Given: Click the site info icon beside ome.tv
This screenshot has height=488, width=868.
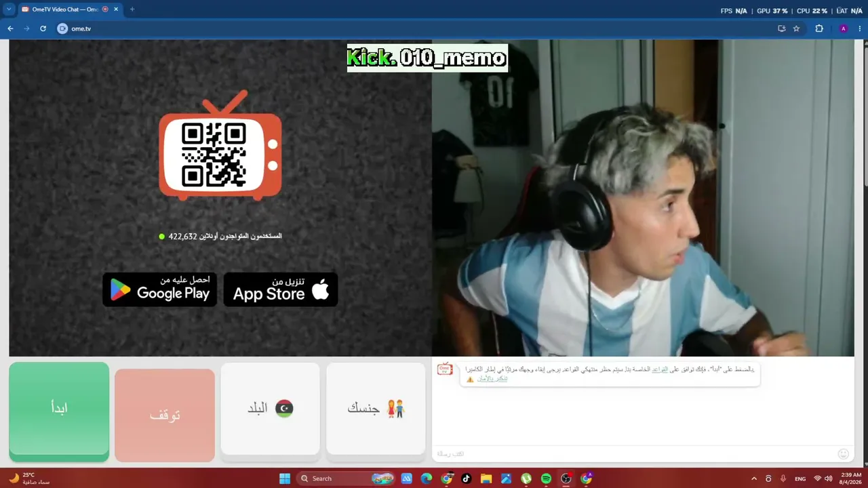Looking at the screenshot, I should click(62, 28).
